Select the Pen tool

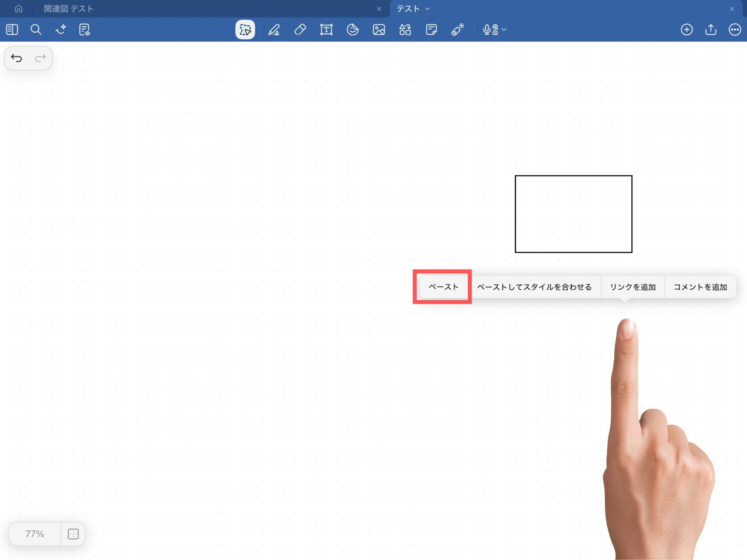pos(274,30)
